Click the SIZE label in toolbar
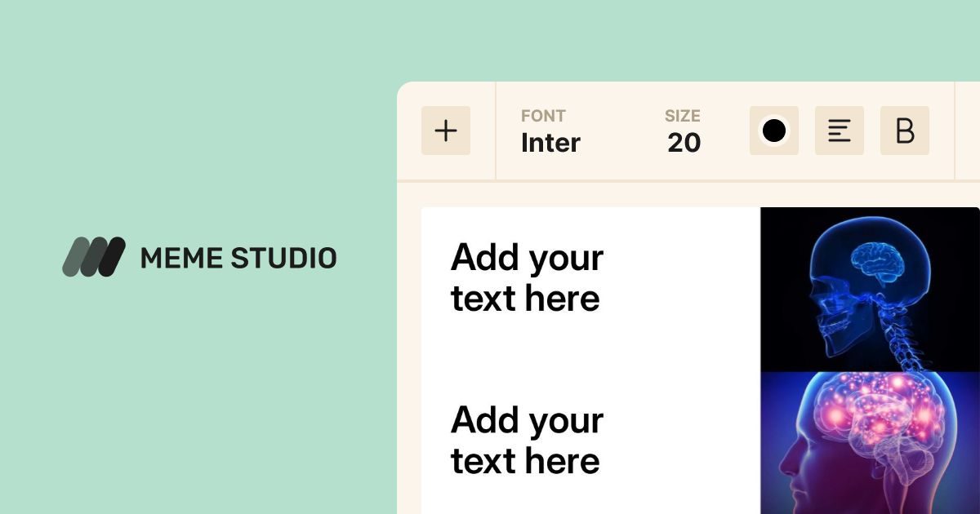 [682, 116]
